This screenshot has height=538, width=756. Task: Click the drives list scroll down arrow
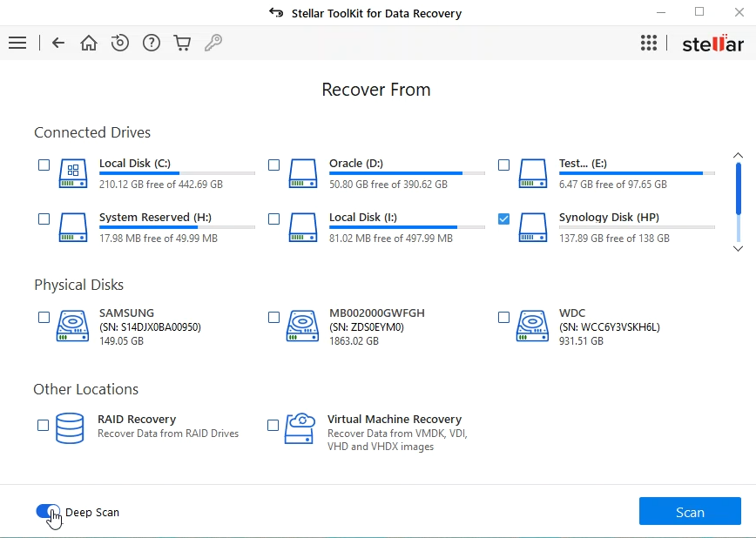coord(739,249)
